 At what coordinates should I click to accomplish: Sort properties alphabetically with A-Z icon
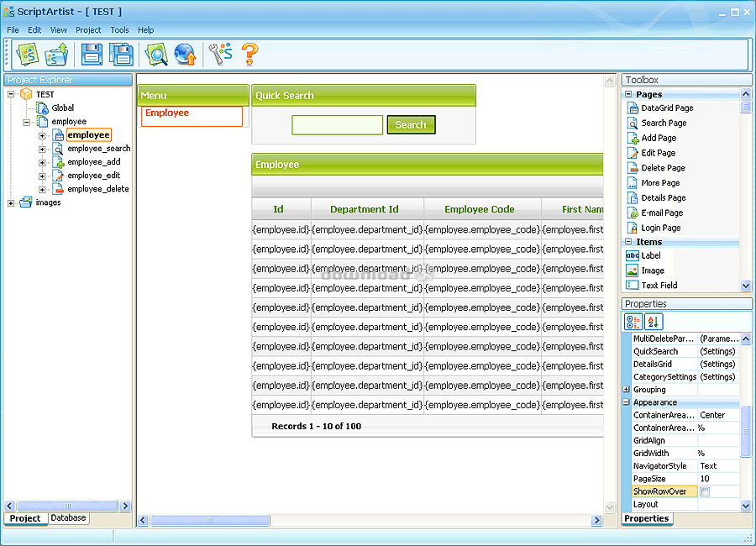(654, 321)
